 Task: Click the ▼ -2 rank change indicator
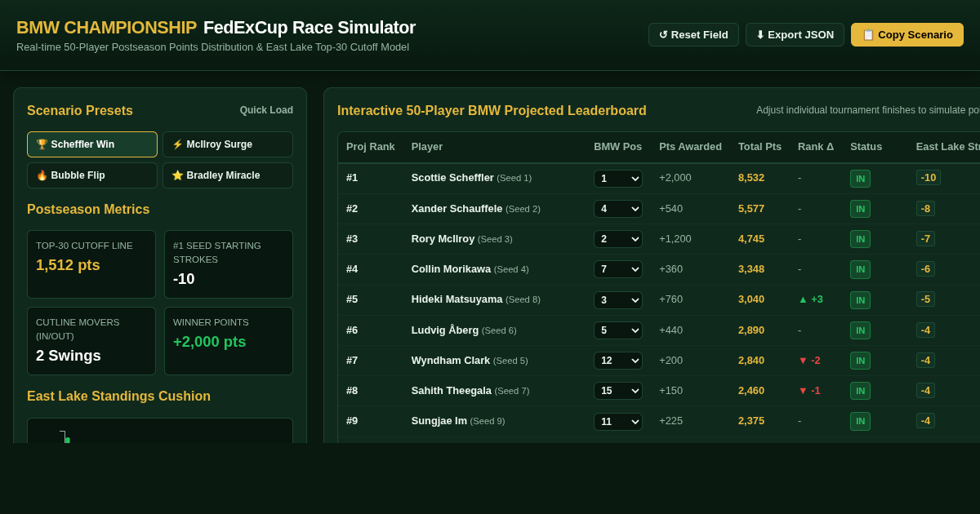pos(809,360)
